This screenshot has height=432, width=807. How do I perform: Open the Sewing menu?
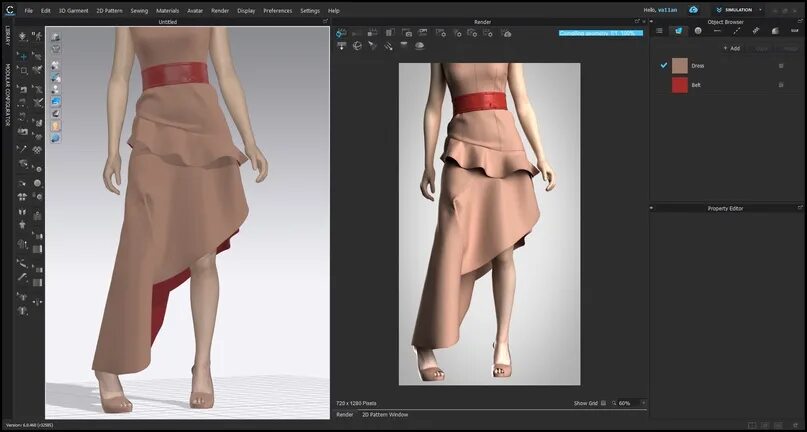coord(138,10)
